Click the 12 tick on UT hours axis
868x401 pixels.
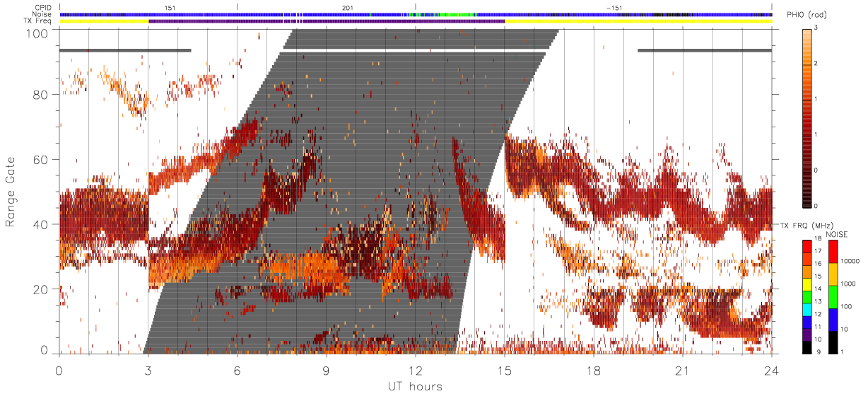pyautogui.click(x=416, y=370)
